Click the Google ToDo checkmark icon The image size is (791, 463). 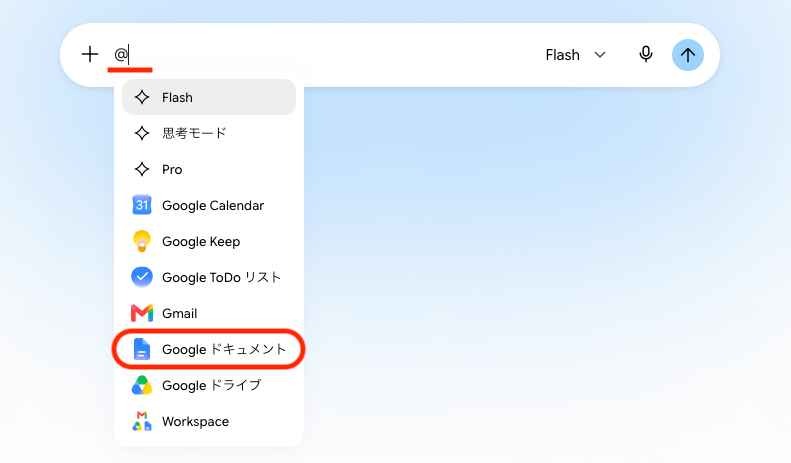pos(142,277)
